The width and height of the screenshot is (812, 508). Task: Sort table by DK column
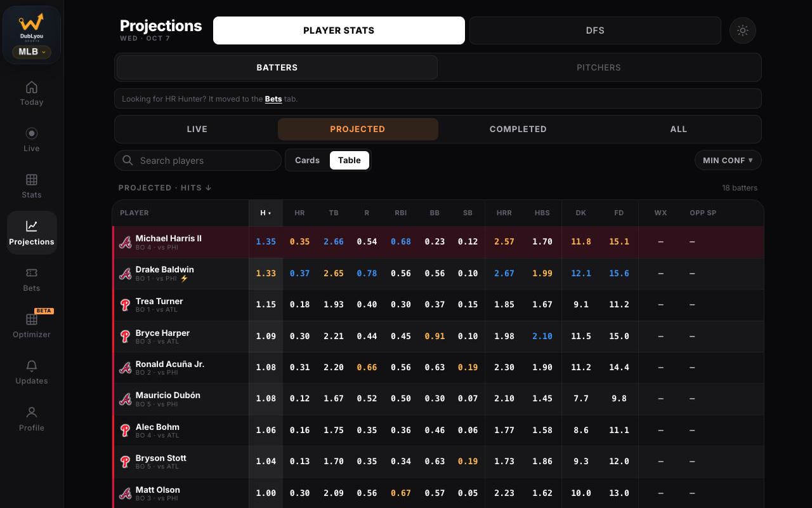click(x=581, y=213)
